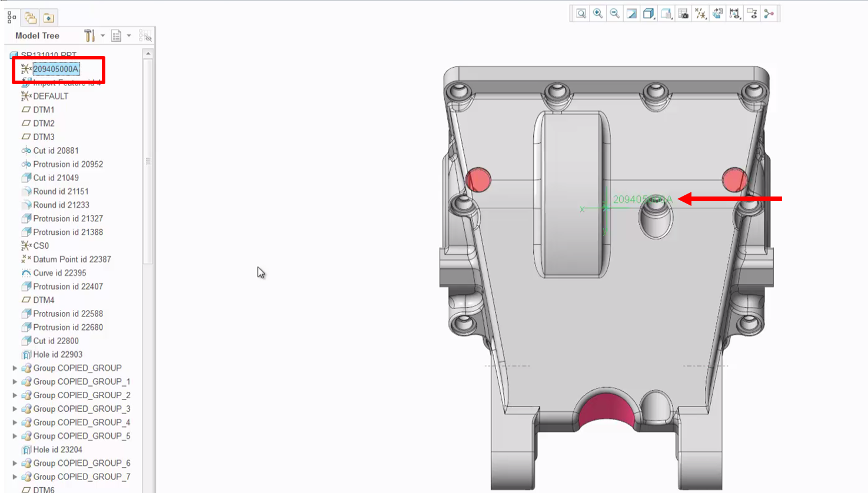The image size is (868, 493).
Task: Click the Curve id 22395 feature icon
Action: (x=26, y=273)
